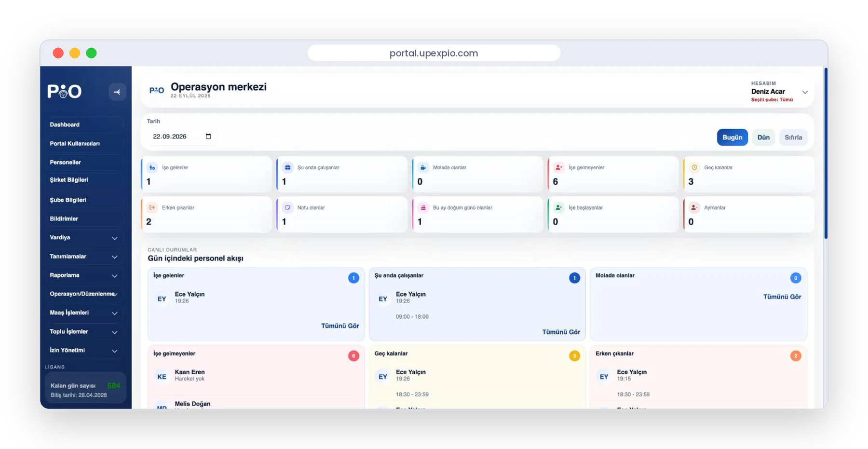Click the Notu olanlar note icon
Image resolution: width=868 pixels, height=449 pixels.
pos(288,207)
